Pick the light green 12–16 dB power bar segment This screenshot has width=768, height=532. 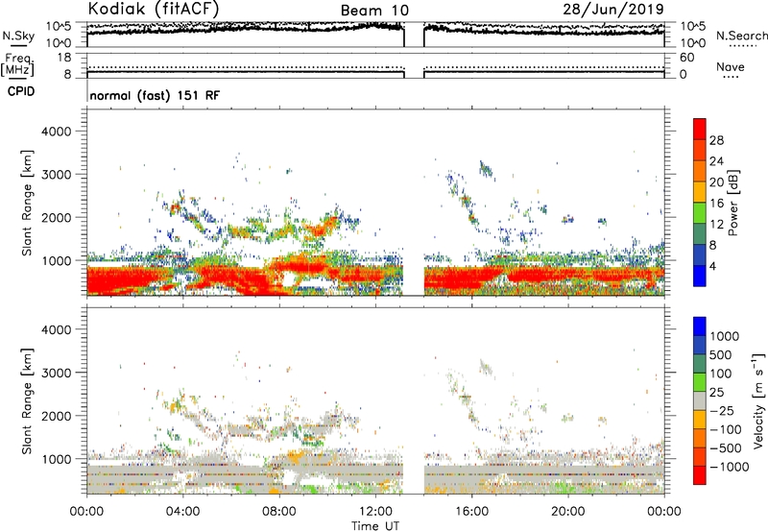(x=700, y=213)
